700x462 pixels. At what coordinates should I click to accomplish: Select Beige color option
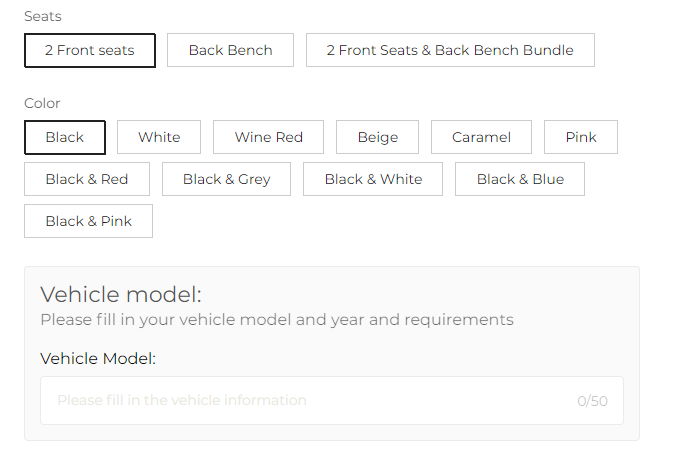(x=377, y=137)
